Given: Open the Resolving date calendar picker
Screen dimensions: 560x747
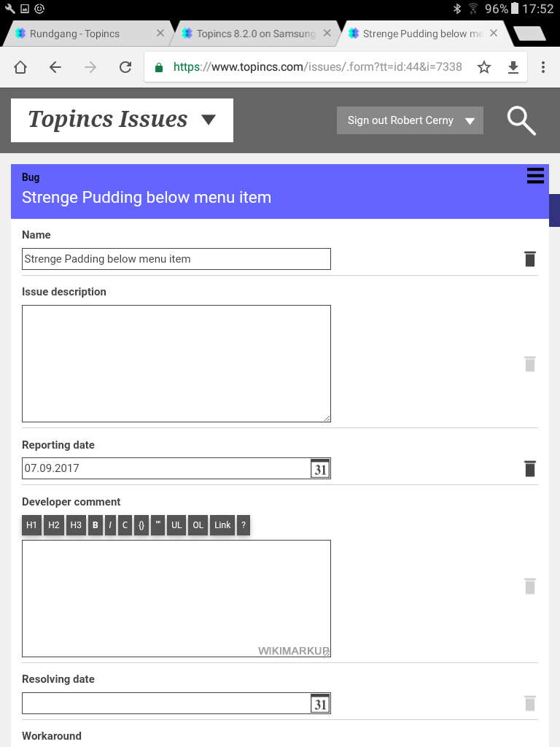Looking at the screenshot, I should [x=320, y=703].
